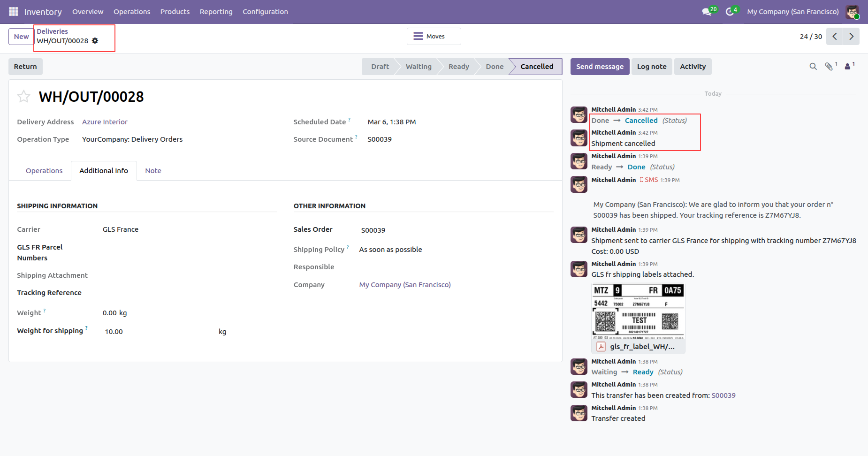Open the gear actions menu beside WH/OUT/00028
The image size is (868, 456).
(95, 41)
